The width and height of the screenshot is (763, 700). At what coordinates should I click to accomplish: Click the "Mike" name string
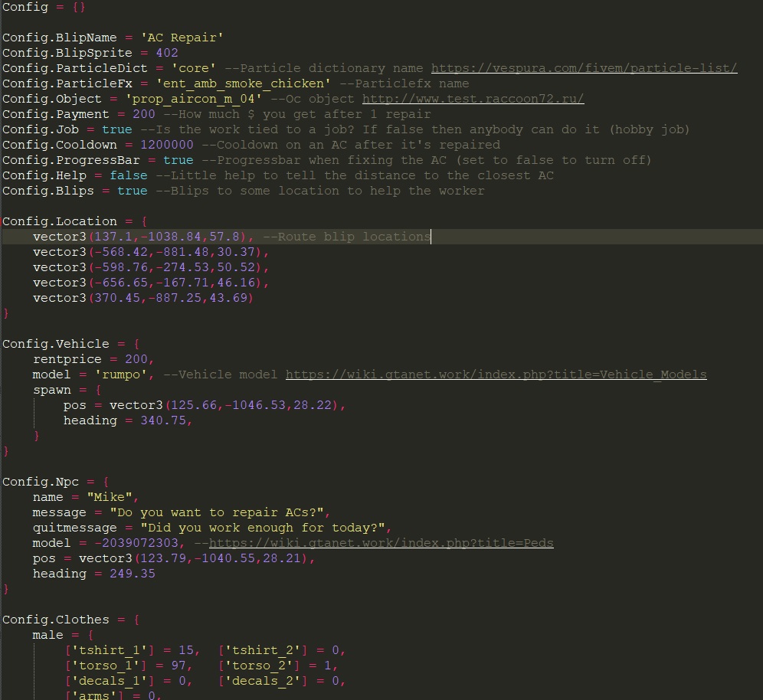coord(110,497)
